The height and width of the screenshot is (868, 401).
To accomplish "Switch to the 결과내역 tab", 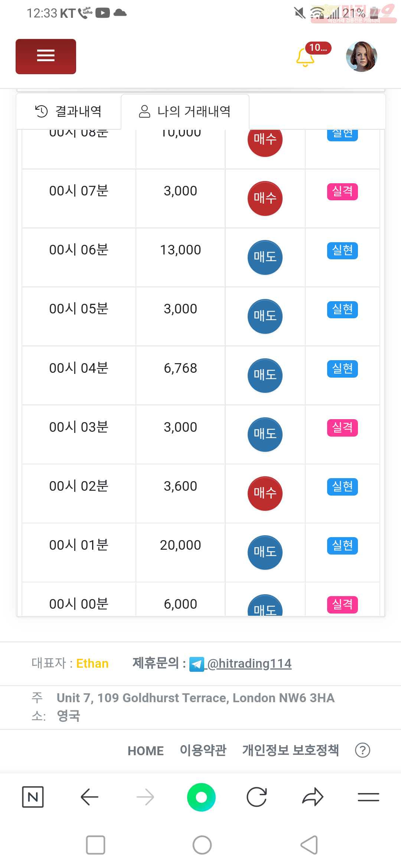I will pos(69,111).
